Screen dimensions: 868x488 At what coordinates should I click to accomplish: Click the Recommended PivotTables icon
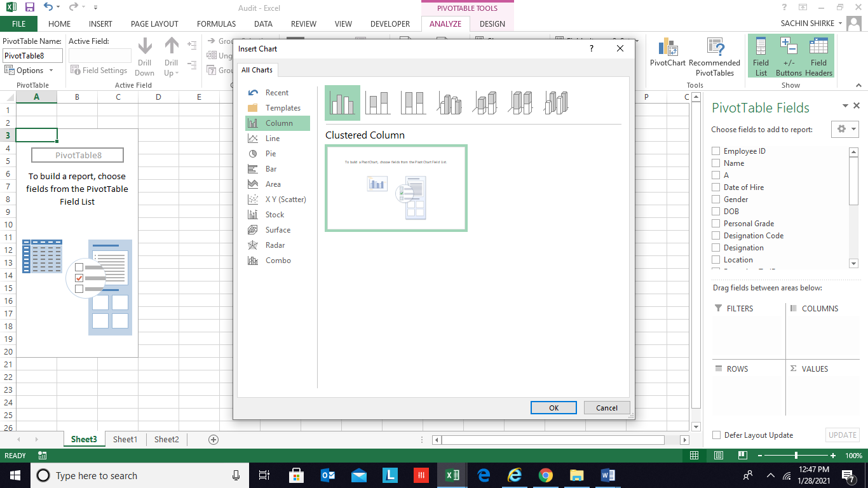pyautogui.click(x=715, y=57)
